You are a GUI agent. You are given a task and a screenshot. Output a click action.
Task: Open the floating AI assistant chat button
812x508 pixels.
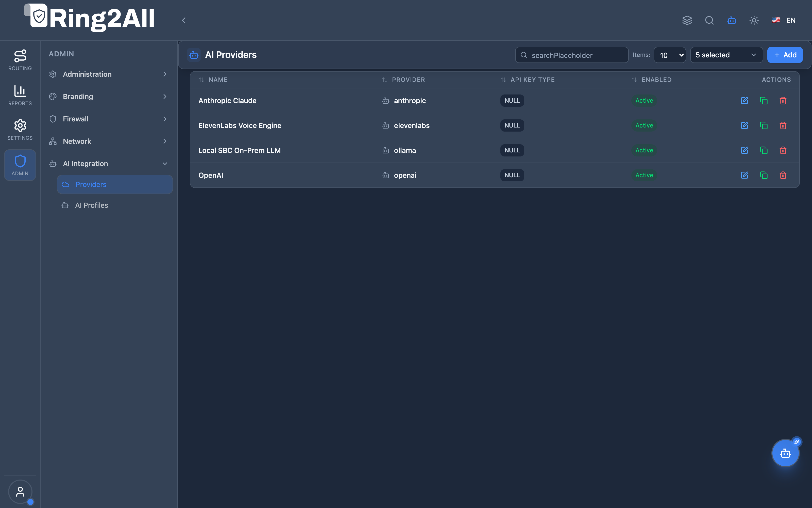785,453
